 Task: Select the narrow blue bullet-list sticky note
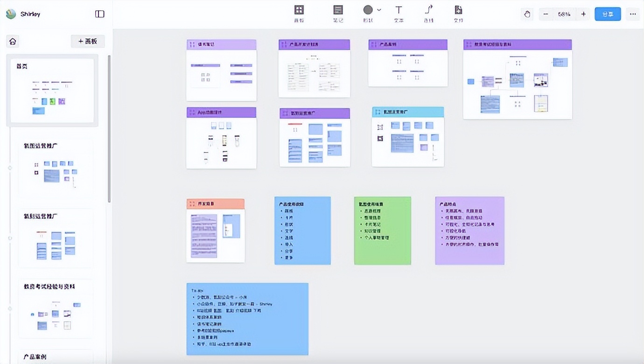pos(302,231)
